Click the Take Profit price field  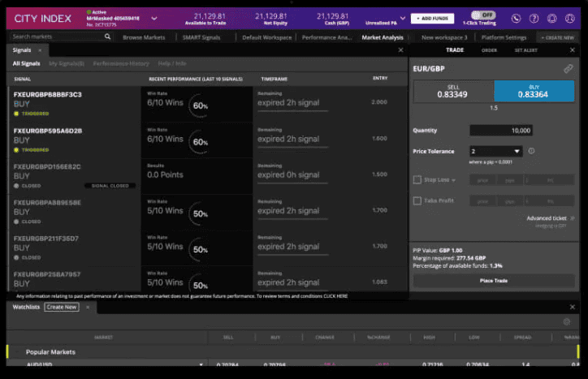point(482,201)
